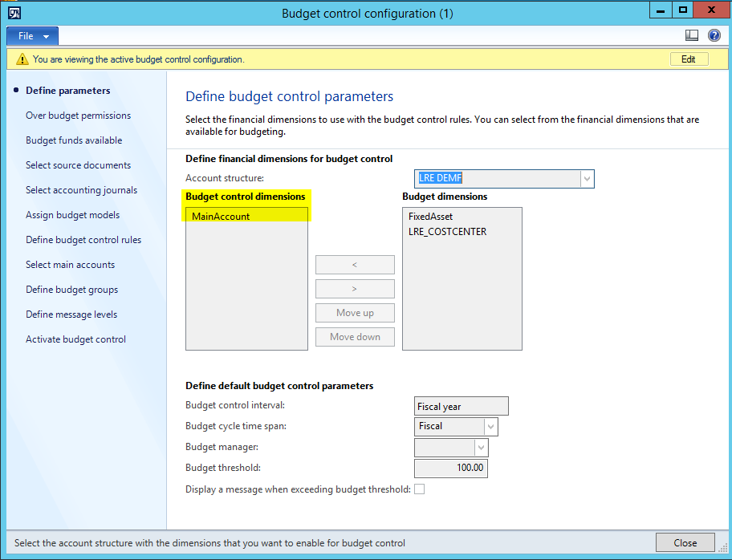
Task: Navigate to Activate budget control
Action: [x=75, y=339]
